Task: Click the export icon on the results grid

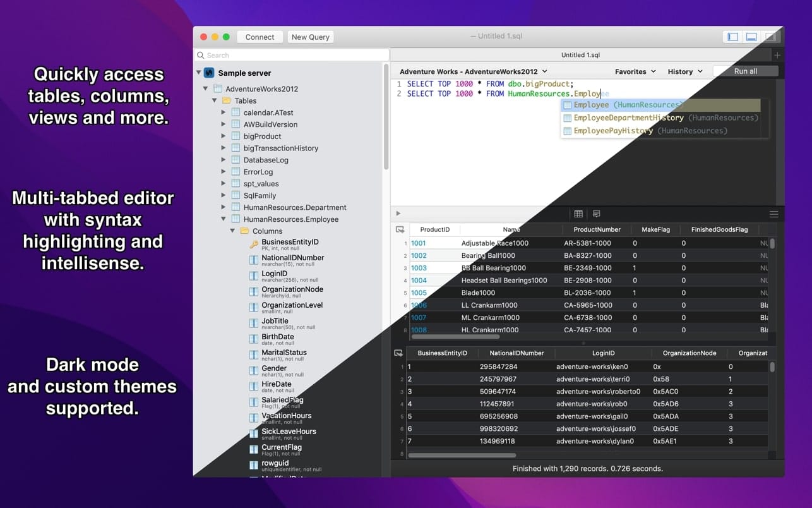Action: pyautogui.click(x=400, y=229)
